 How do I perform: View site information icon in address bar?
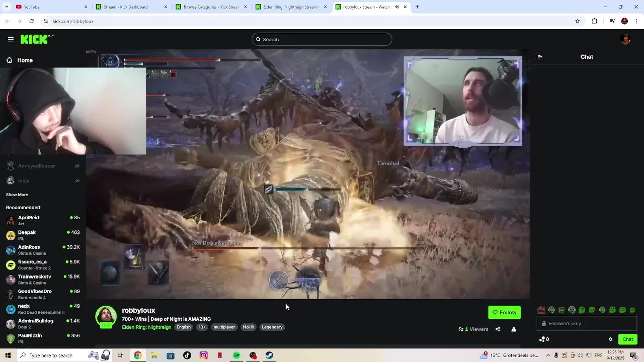46,21
